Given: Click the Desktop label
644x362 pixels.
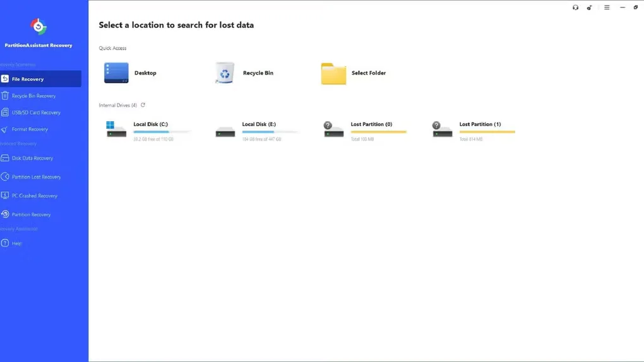Looking at the screenshot, I should pos(145,73).
